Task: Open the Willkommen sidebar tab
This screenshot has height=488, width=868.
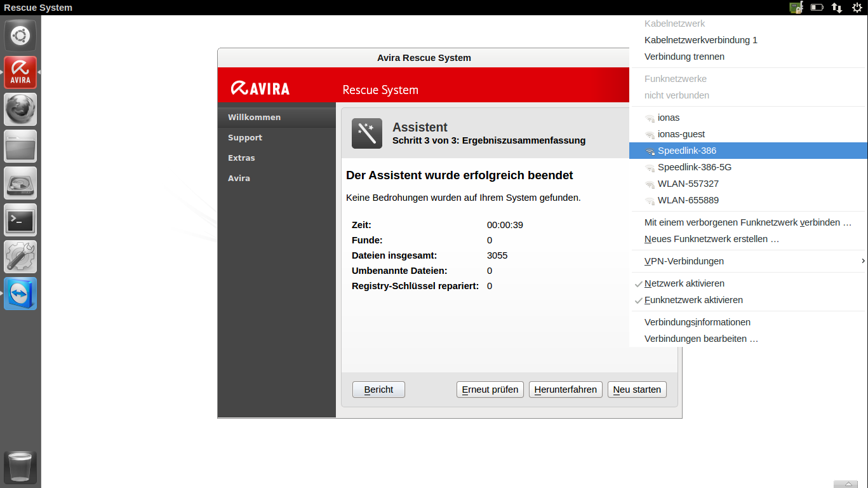Action: (276, 117)
